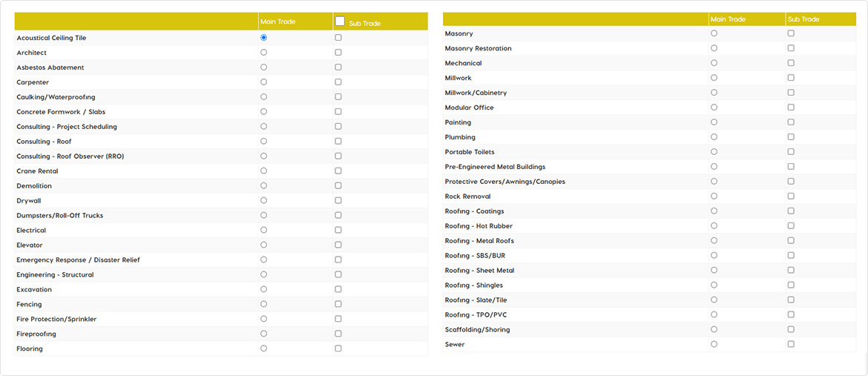Screen dimensions: 868x376
Task: Choose Mechanical as Main Trade
Action: click(714, 62)
